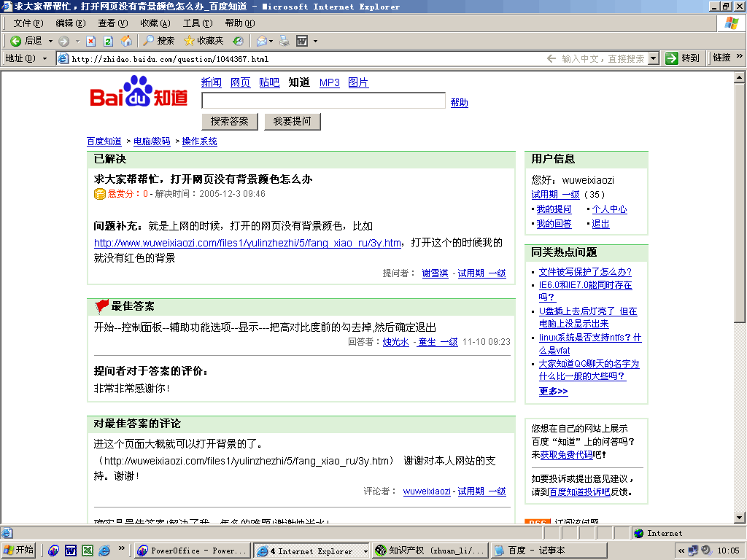Switch to 百度 - 记事本 taskbar window
The image size is (747, 560).
point(549,551)
